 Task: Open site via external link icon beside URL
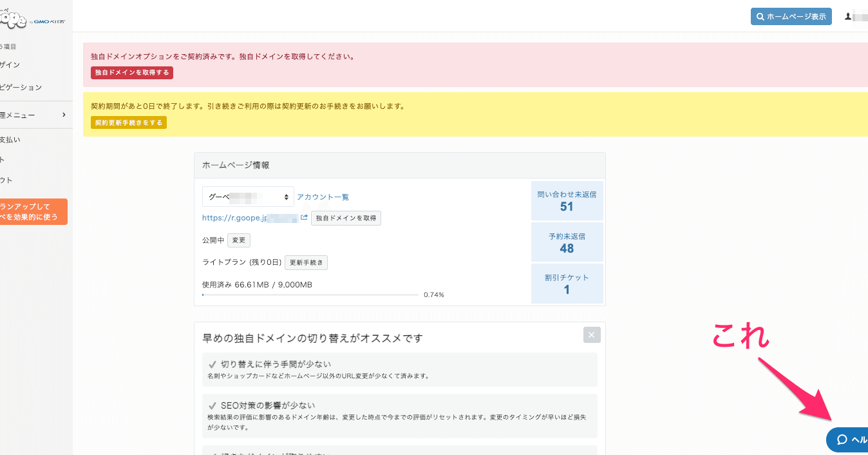[304, 217]
